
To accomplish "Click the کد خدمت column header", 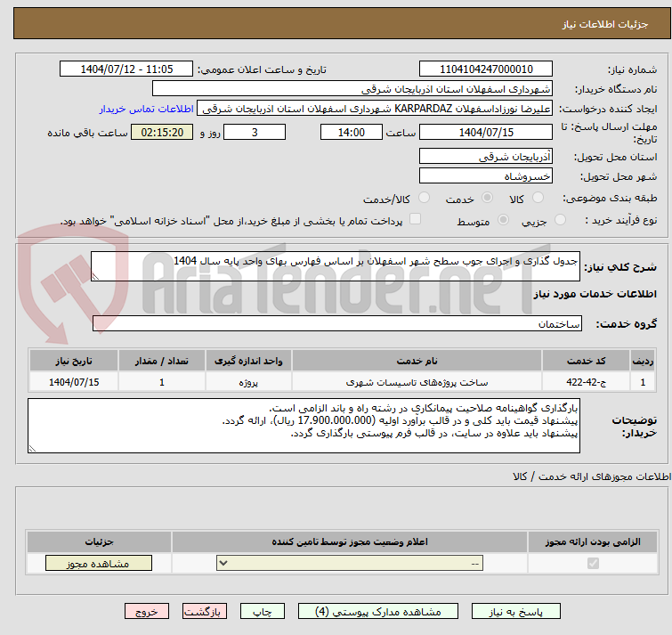I will tap(586, 361).
